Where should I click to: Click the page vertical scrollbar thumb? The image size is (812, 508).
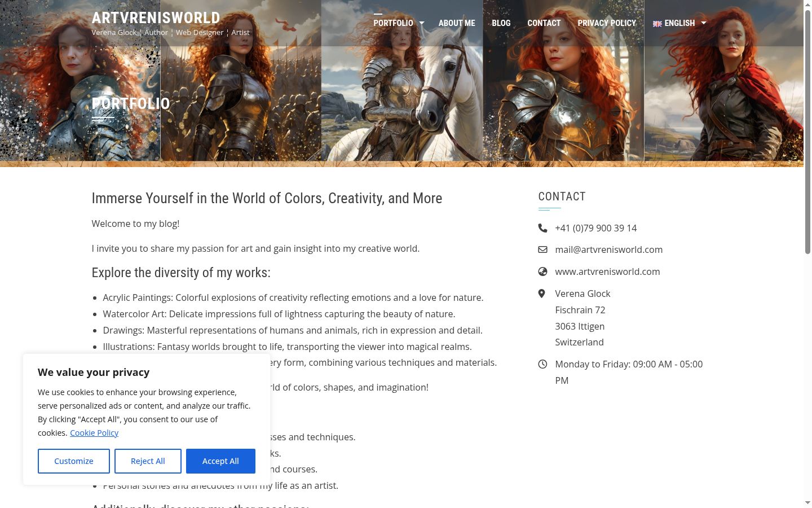(x=807, y=132)
